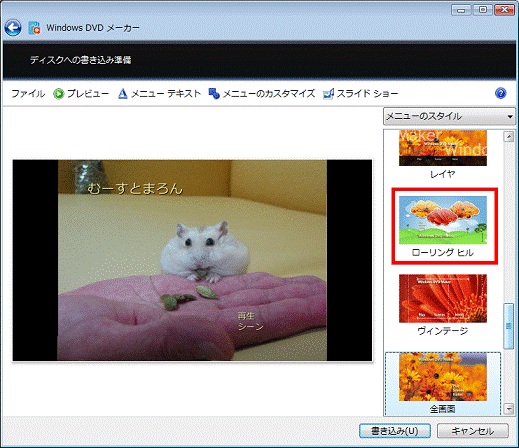Open the ファイル menu
The height and width of the screenshot is (448, 519).
click(28, 94)
